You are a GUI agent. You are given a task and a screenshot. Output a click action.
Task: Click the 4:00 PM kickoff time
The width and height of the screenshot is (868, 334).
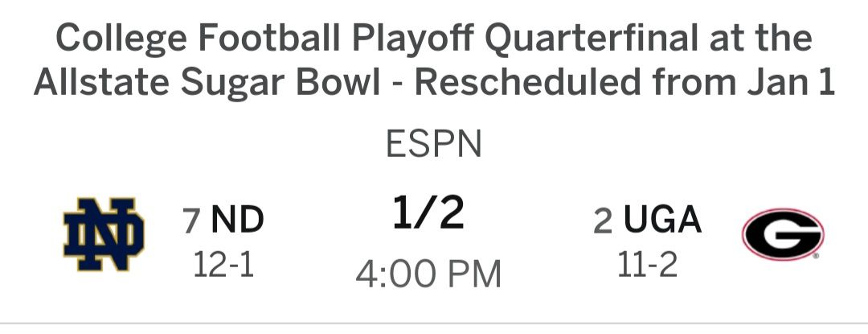pyautogui.click(x=428, y=274)
